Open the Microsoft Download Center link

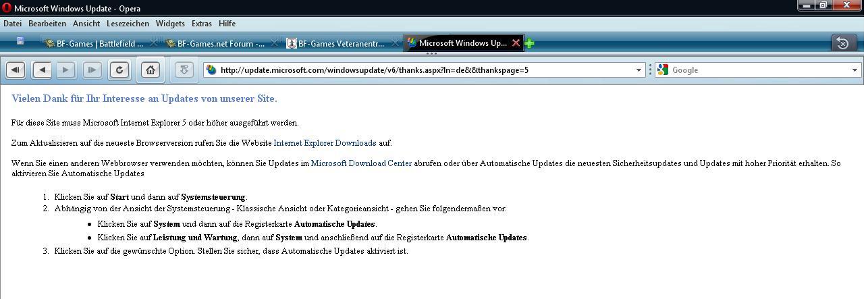point(361,163)
